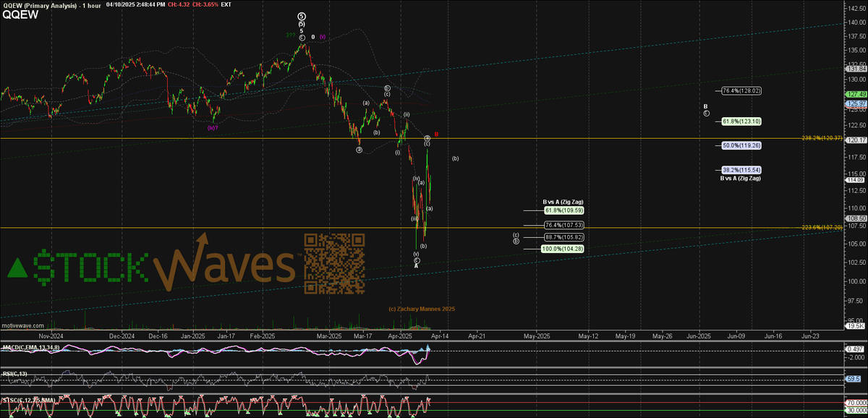
Task: Select the 88.7%(105.82) Fibonacci label
Action: coord(563,236)
